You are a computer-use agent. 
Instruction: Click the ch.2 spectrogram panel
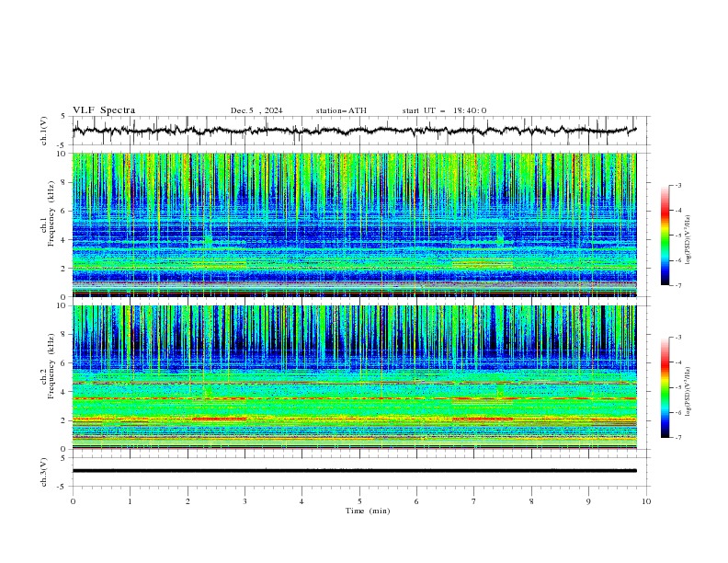tap(361, 377)
